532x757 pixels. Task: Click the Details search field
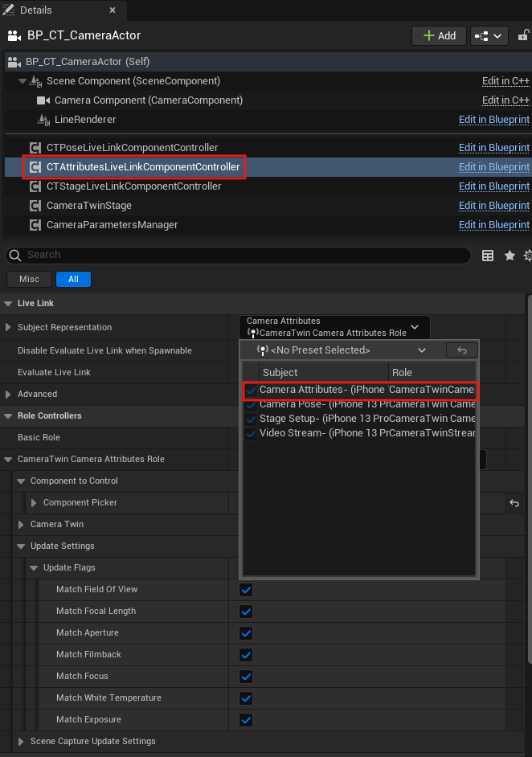pos(241,255)
